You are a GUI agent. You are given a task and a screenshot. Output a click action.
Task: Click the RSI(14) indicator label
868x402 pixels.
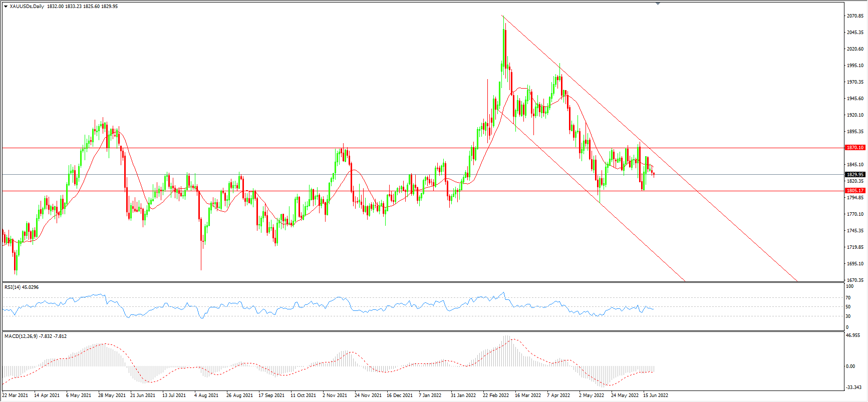click(13, 287)
